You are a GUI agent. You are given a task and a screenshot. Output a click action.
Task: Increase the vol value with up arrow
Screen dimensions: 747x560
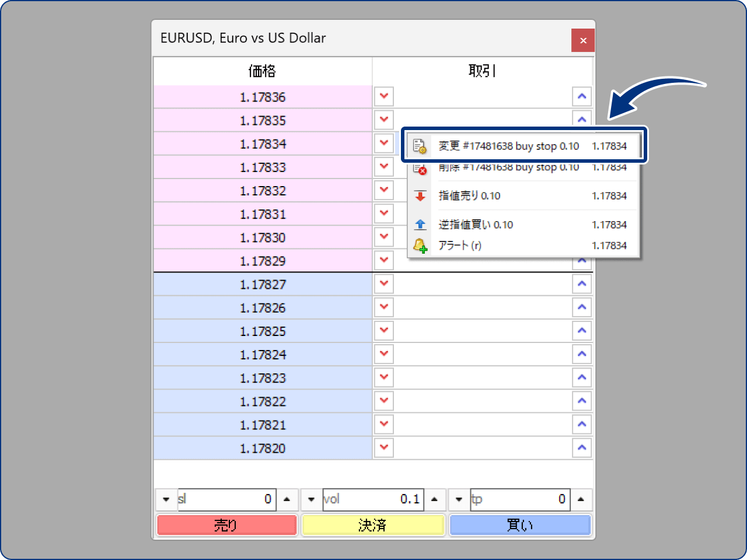coord(434,499)
